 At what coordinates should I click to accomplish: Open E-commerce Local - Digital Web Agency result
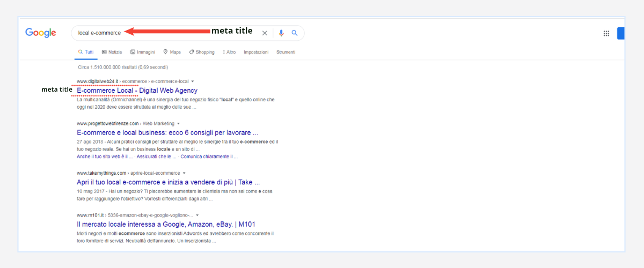[x=137, y=91]
